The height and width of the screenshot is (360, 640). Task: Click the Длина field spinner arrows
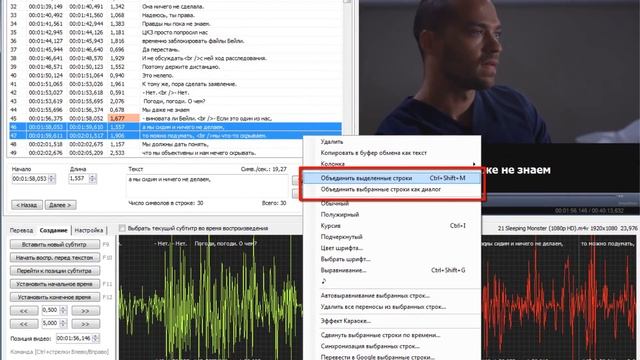[93, 179]
